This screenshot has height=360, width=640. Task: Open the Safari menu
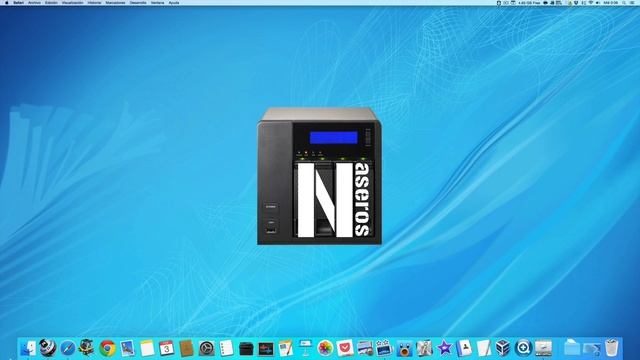pyautogui.click(x=18, y=2)
